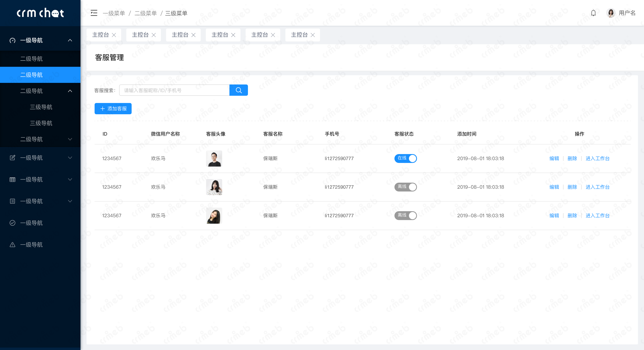The image size is (644, 350).
Task: Click the dashboard gauge icon in sidebar
Action: point(12,40)
